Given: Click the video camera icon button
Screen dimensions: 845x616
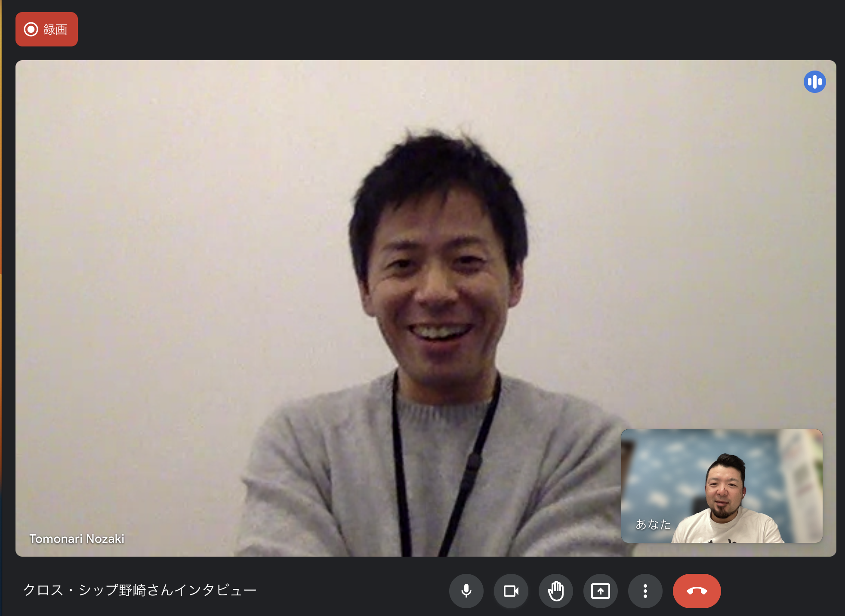Looking at the screenshot, I should click(x=511, y=591).
